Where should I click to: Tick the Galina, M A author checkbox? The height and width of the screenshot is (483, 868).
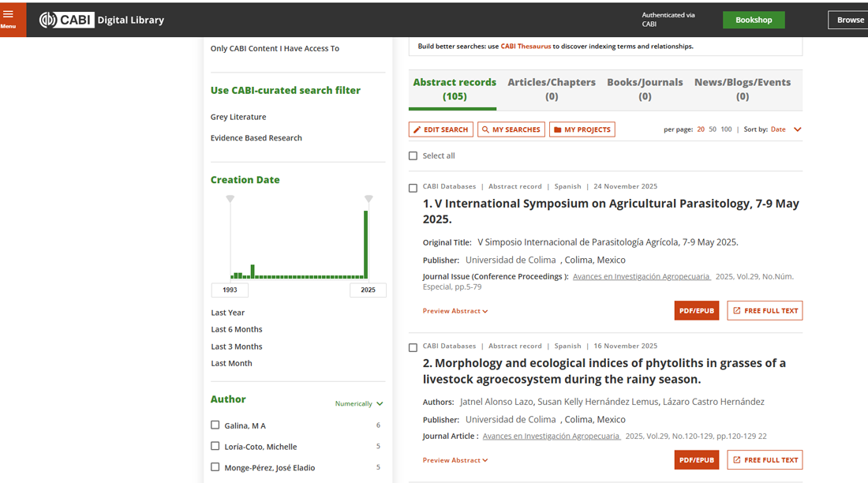click(x=215, y=425)
